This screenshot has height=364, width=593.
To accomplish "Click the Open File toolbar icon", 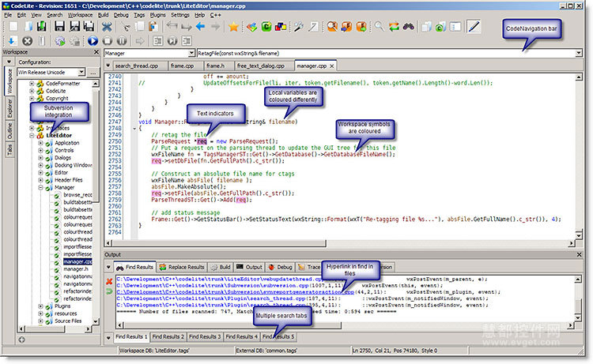I will pos(28,26).
